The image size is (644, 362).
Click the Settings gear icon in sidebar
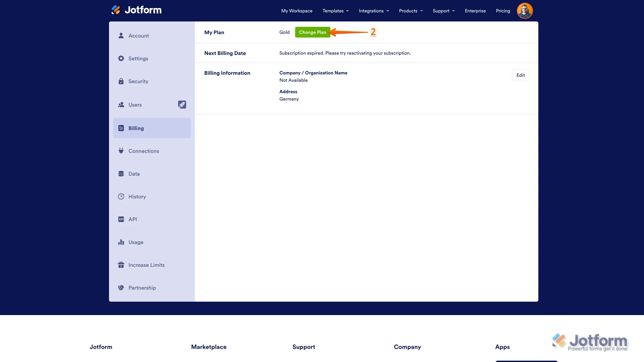[x=121, y=58]
